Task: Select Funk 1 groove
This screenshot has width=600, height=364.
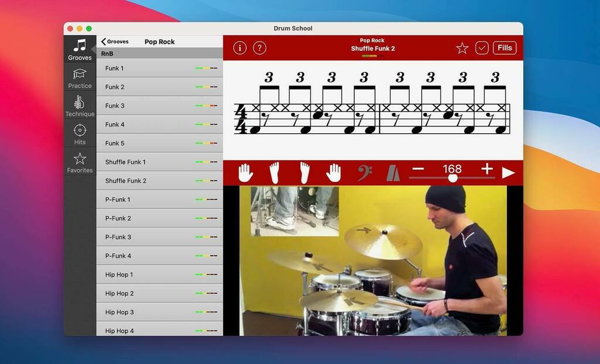Action: tap(159, 68)
